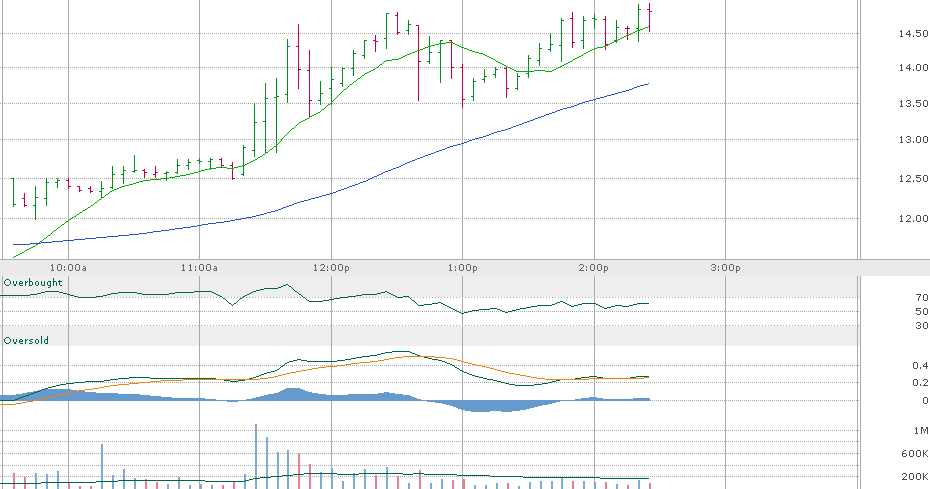Click the 14.00 price axis label
930x489 pixels.
(x=913, y=68)
